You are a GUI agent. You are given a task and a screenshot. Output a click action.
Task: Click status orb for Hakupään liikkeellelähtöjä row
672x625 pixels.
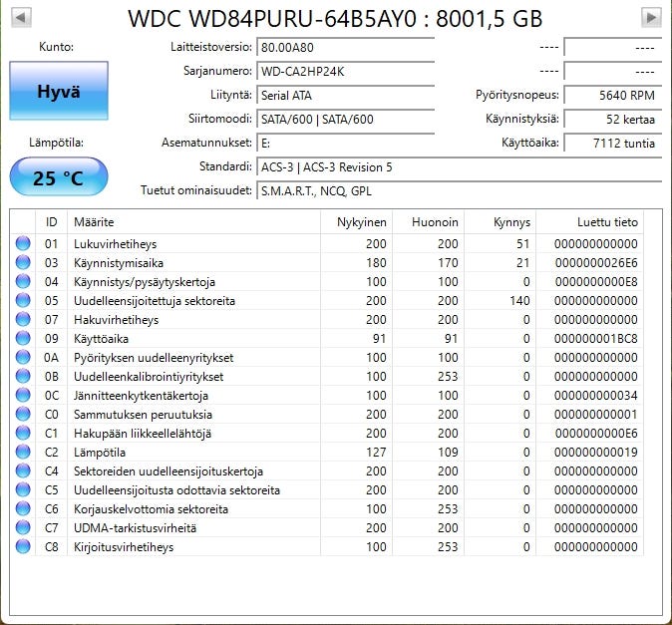[23, 433]
